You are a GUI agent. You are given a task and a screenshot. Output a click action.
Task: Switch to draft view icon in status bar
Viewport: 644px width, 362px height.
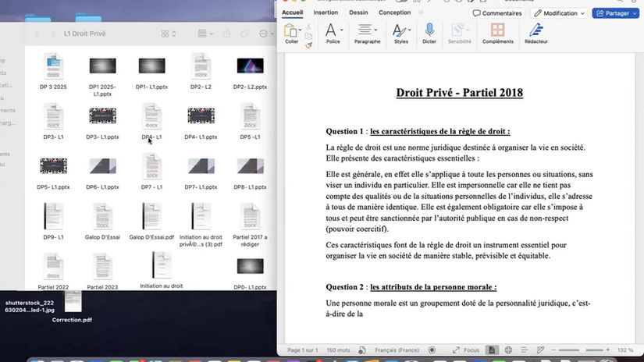click(540, 350)
